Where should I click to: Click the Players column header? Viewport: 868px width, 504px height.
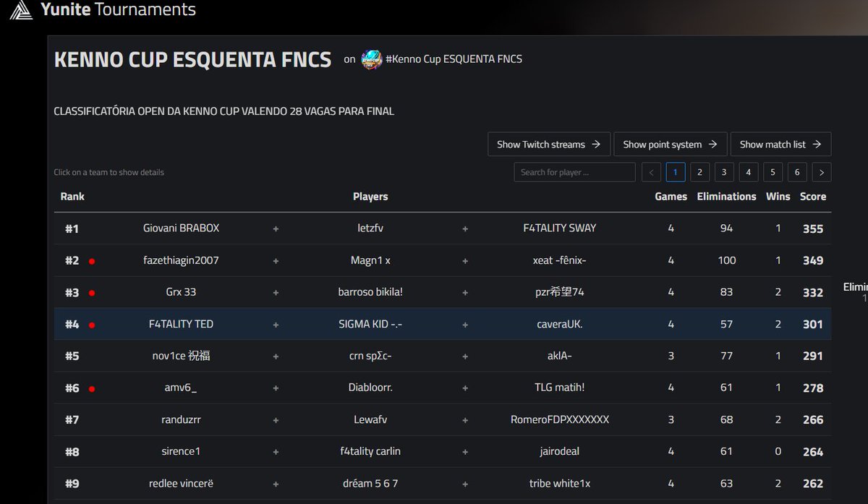click(x=370, y=196)
